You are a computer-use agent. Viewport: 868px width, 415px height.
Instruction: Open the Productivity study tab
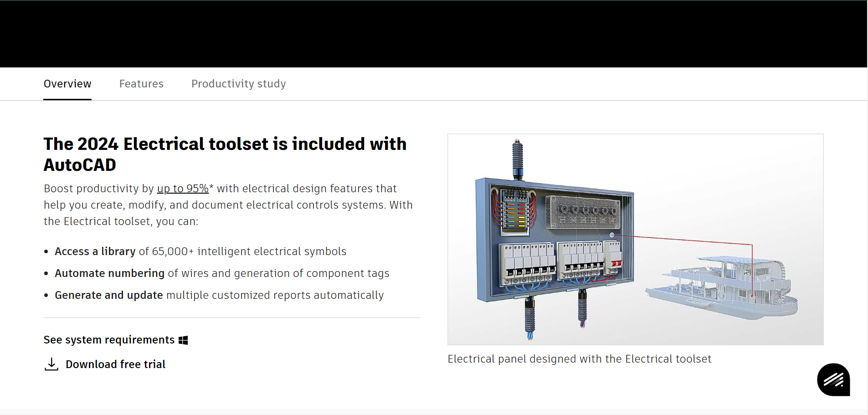[238, 84]
